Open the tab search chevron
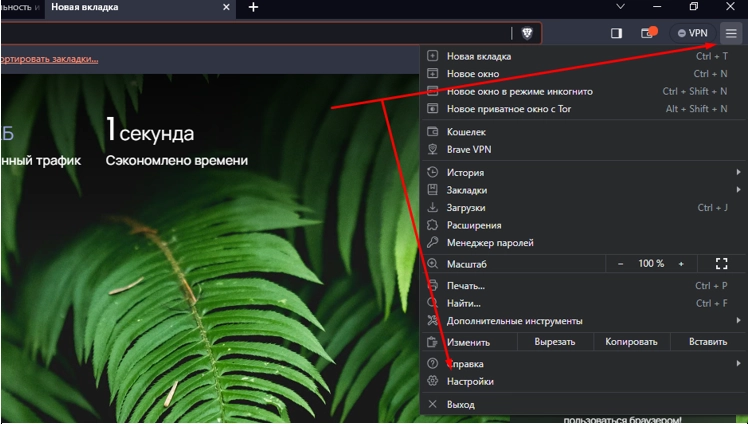 [620, 7]
